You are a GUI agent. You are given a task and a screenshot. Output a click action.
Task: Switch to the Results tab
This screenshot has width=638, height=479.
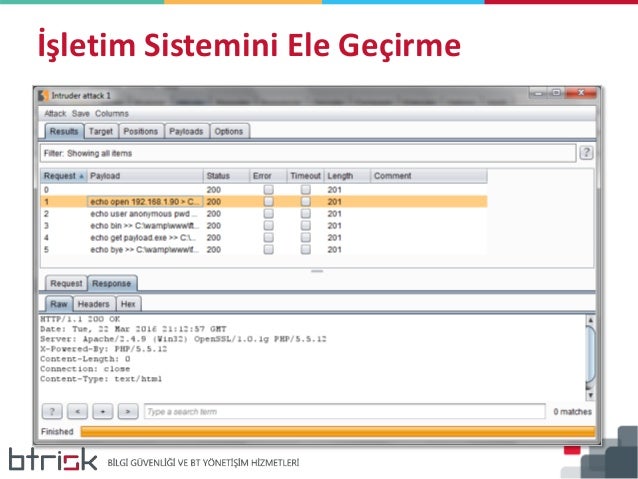point(64,131)
